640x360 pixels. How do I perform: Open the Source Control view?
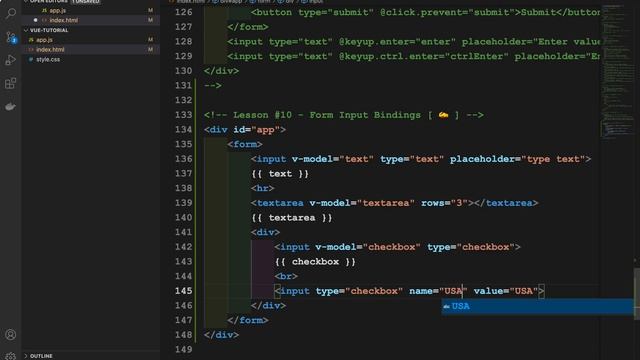click(x=11, y=37)
